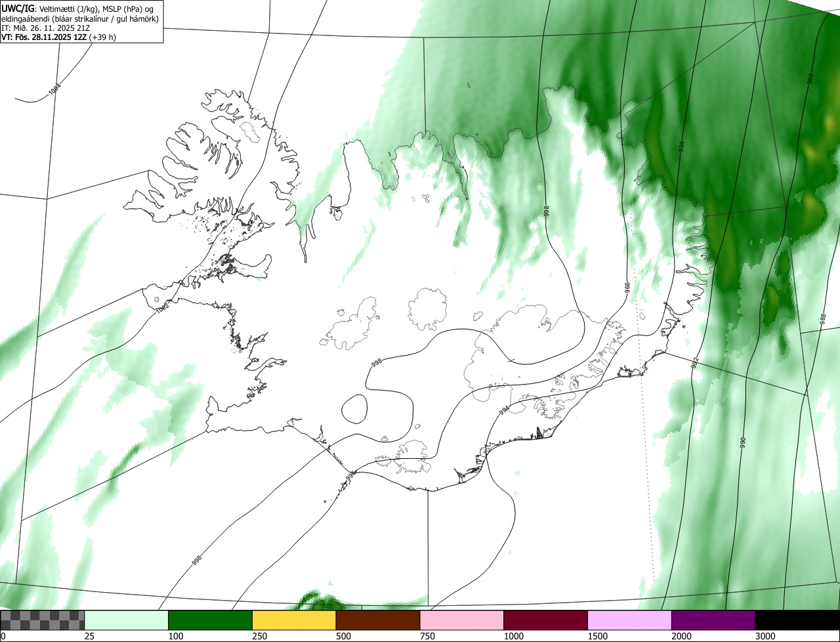Viewport: 840px width, 642px height.
Task: Click the gray checkered 0–25 legend swatch
Action: (x=43, y=620)
